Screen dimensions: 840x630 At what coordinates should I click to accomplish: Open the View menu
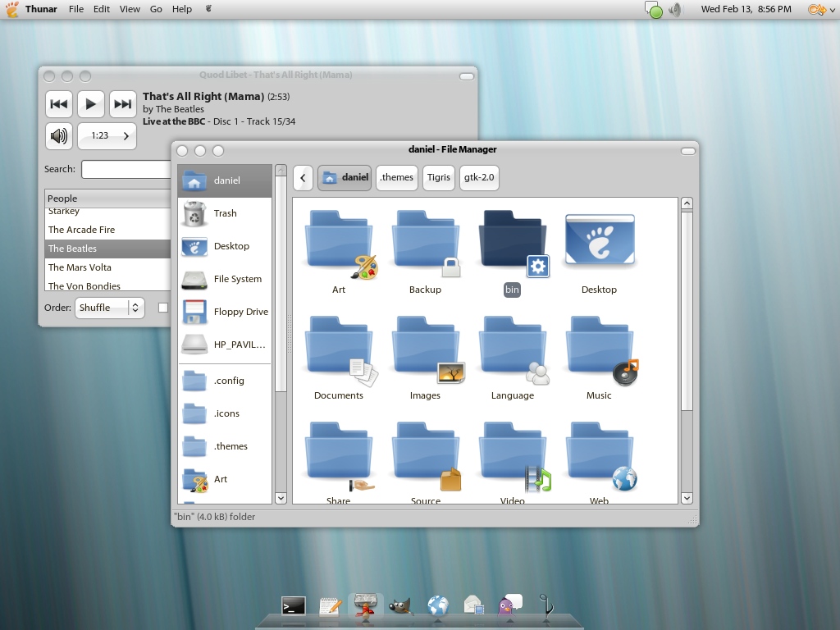130,9
